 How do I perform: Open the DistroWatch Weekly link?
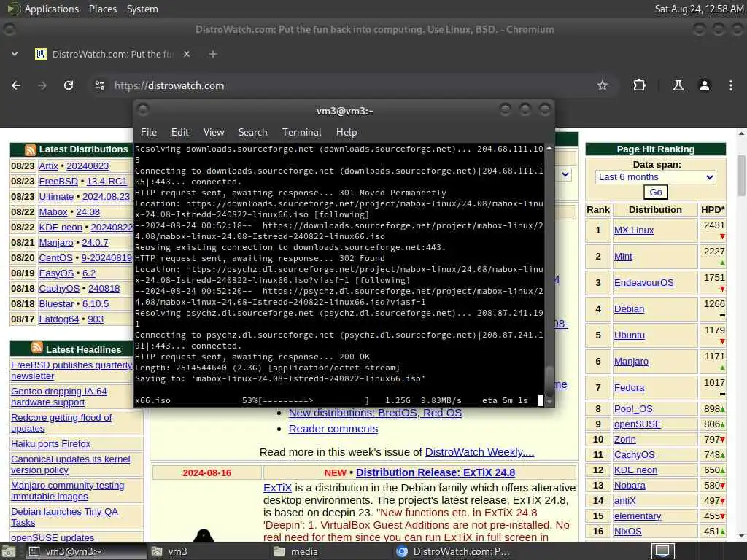pos(479,452)
